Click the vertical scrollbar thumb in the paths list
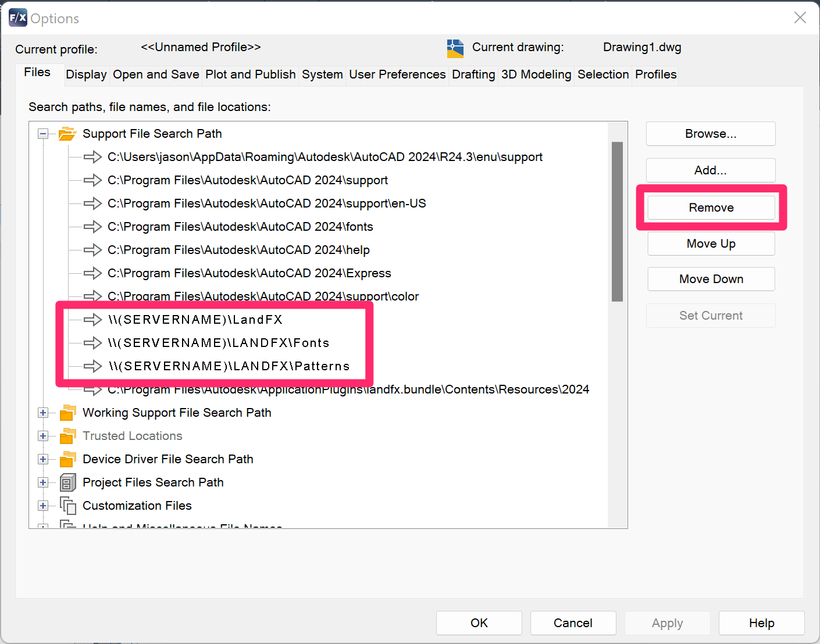 tap(618, 221)
